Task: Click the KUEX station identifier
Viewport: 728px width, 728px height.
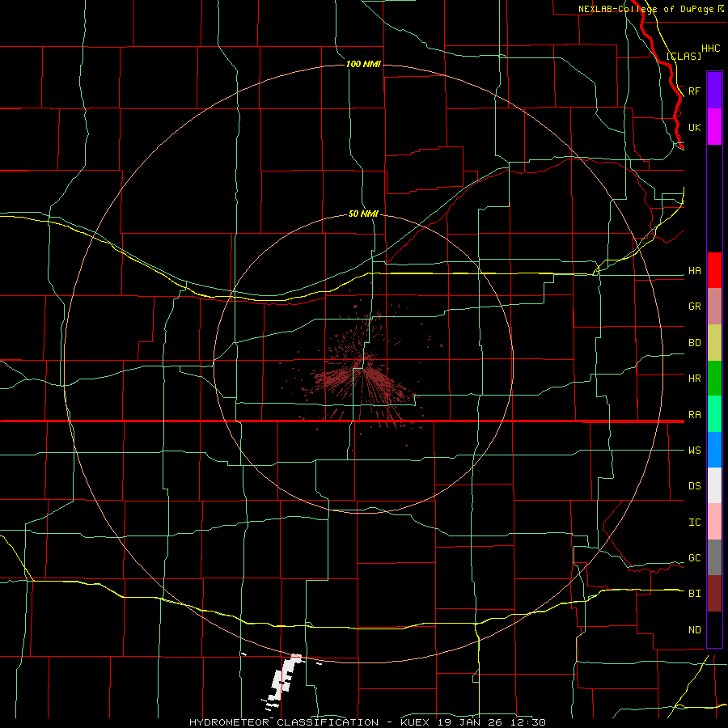Action: (417, 722)
